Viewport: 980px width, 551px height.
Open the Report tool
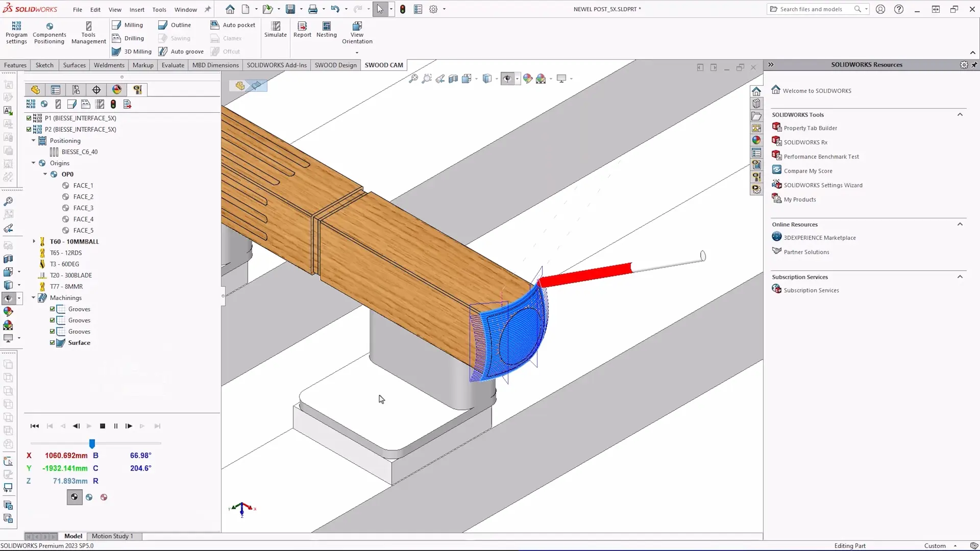click(x=302, y=30)
